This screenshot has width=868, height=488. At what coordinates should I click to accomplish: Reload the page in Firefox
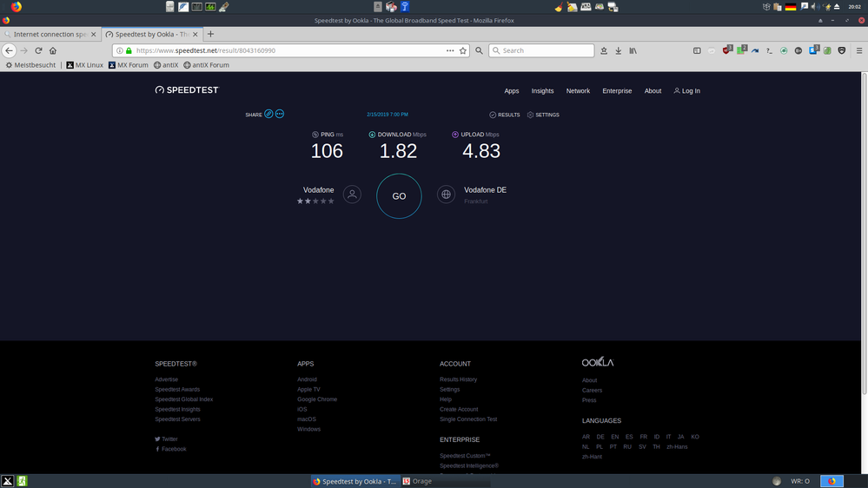pos(38,50)
